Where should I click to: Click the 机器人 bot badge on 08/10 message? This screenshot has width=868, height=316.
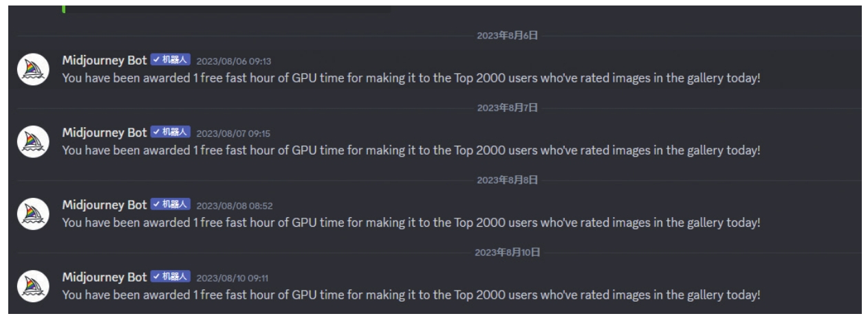pyautogui.click(x=170, y=277)
